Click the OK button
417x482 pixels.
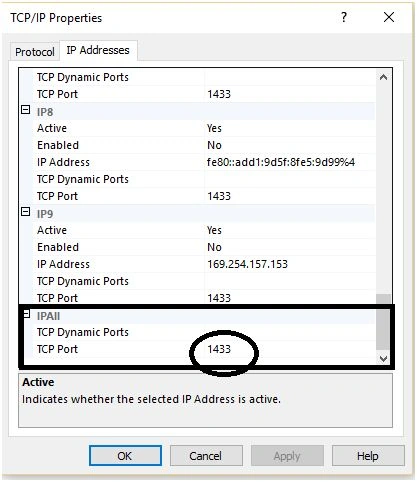coord(125,455)
